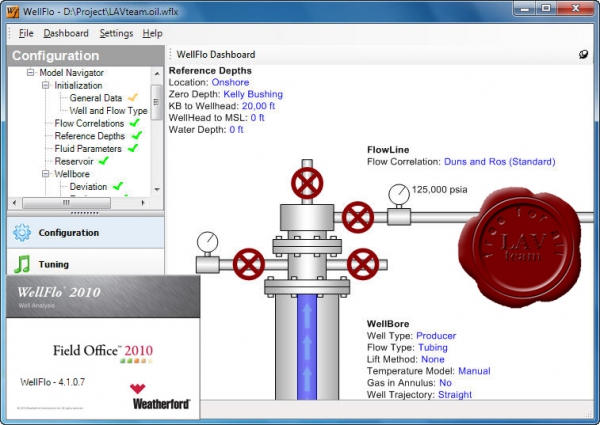Click the dotted splitter grip below the navigator
Screen dimensions: 600x425
coord(85,213)
